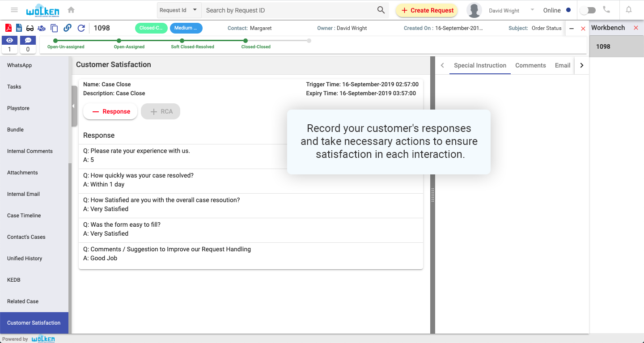Copy request using the duplicate icon
This screenshot has width=644, height=343.
[54, 28]
